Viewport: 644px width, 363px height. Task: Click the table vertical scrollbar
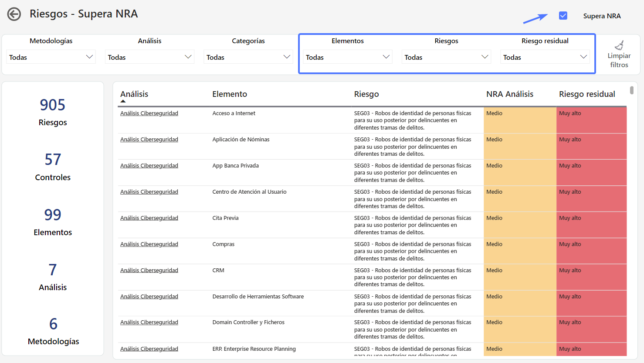[x=631, y=90]
